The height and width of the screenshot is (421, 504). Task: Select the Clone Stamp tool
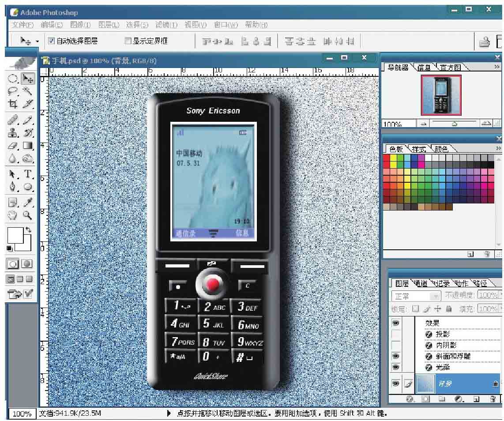click(x=12, y=132)
